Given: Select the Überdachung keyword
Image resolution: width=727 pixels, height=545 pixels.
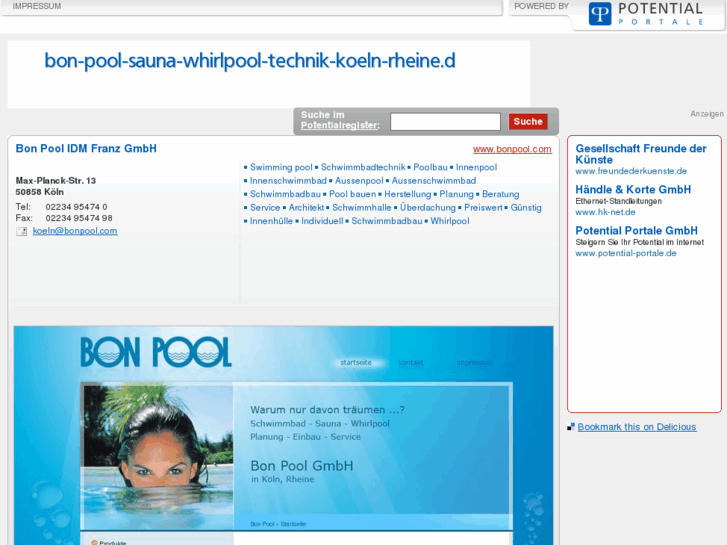Looking at the screenshot, I should point(427,207).
